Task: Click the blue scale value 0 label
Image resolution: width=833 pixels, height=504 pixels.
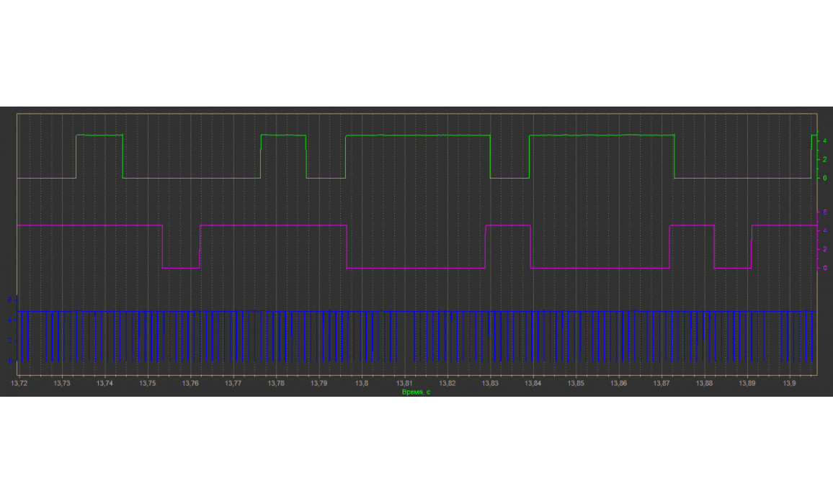Action: [x=9, y=360]
